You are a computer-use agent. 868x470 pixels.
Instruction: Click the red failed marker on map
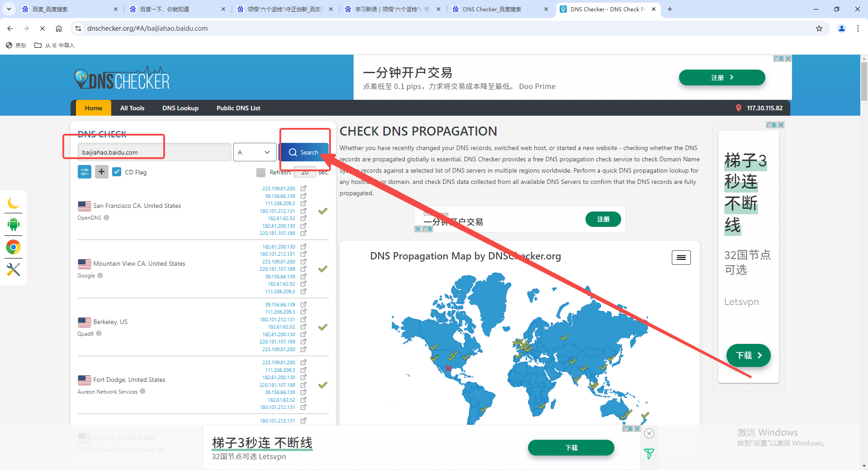tap(448, 368)
